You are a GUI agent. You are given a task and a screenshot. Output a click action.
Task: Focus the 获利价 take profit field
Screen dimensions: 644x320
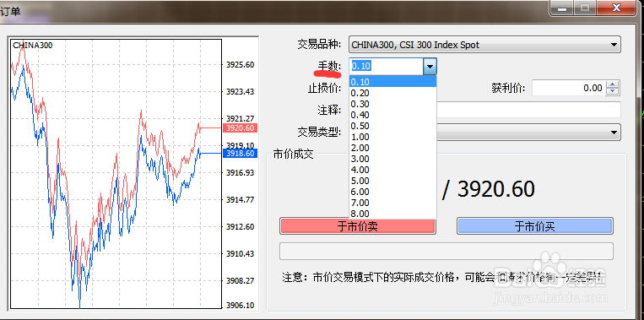pyautogui.click(x=569, y=88)
